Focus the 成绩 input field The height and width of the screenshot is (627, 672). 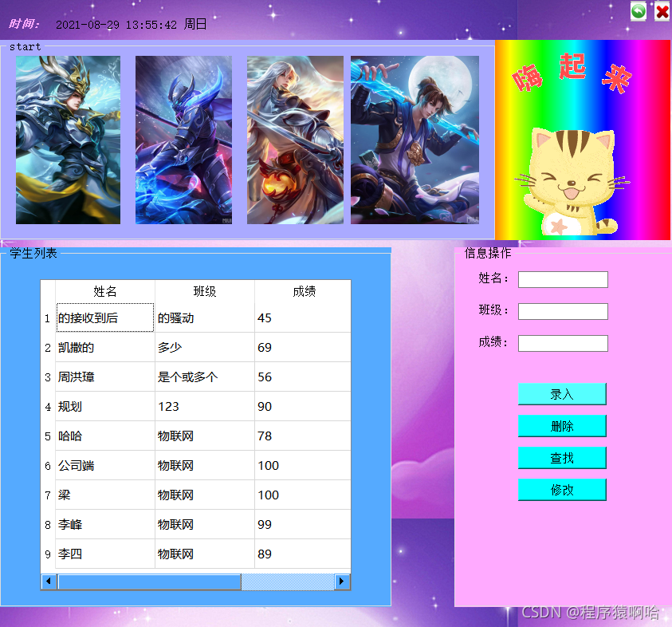pos(563,343)
